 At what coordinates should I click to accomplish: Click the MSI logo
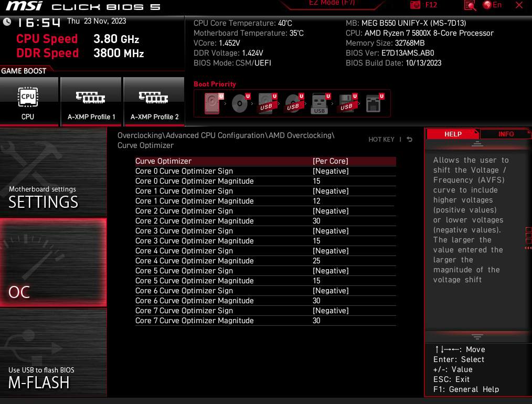[24, 6]
